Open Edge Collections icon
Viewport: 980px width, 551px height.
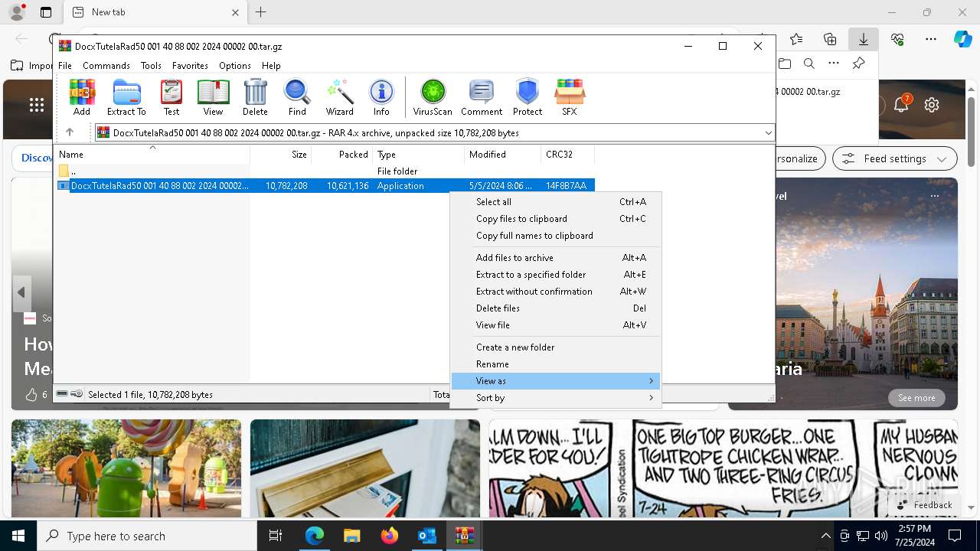pyautogui.click(x=830, y=39)
